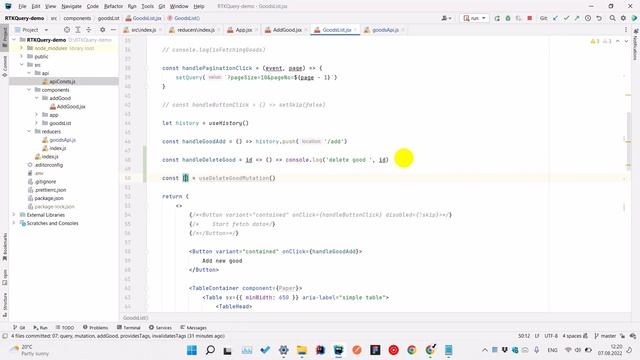Click the Select Opened File target icon

click(x=67, y=30)
